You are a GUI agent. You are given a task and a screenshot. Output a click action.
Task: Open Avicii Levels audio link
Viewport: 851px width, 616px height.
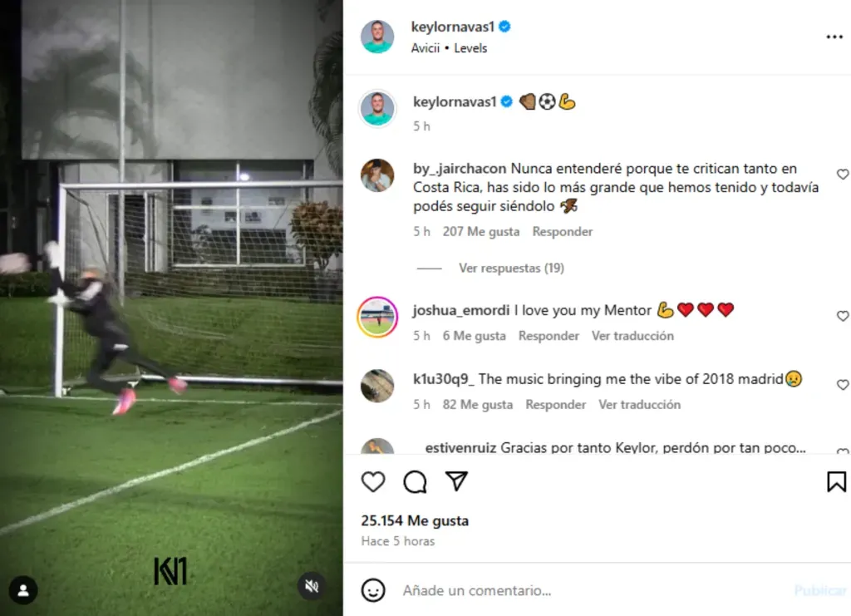[449, 48]
